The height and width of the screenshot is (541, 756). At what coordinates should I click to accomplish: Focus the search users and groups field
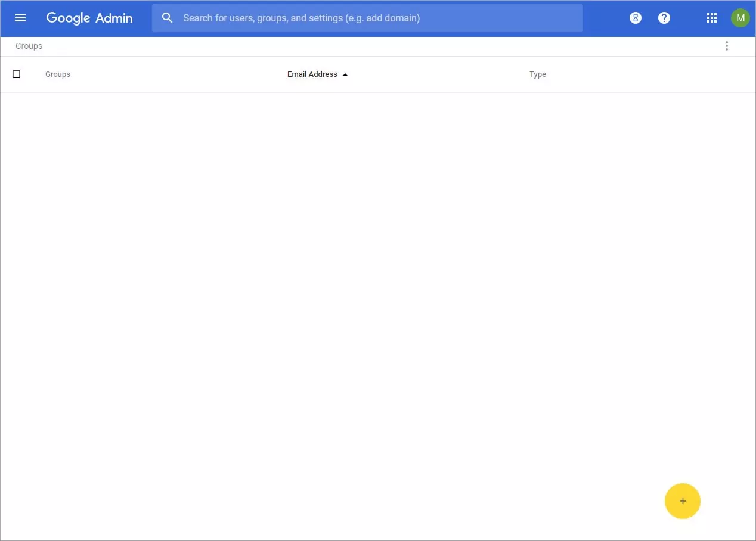367,18
